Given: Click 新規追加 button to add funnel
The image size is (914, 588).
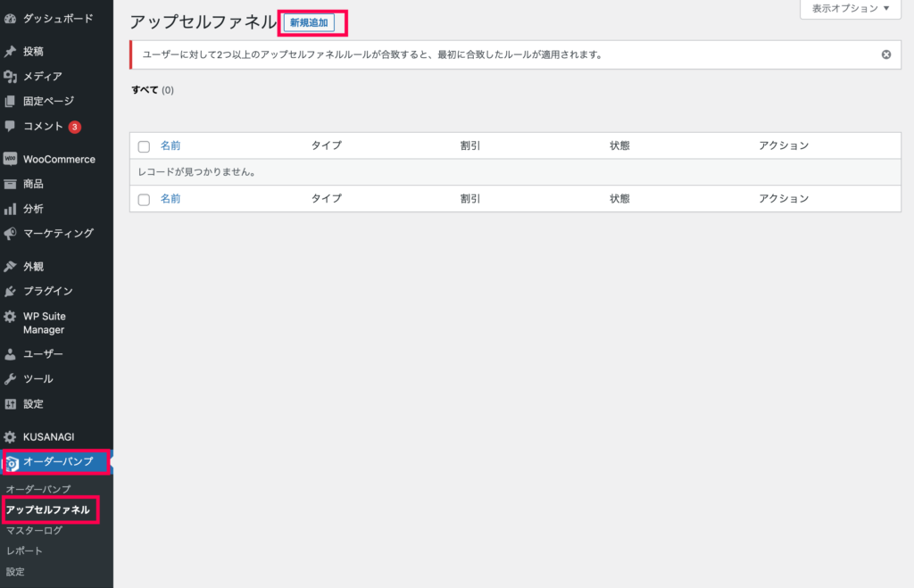Looking at the screenshot, I should click(309, 22).
